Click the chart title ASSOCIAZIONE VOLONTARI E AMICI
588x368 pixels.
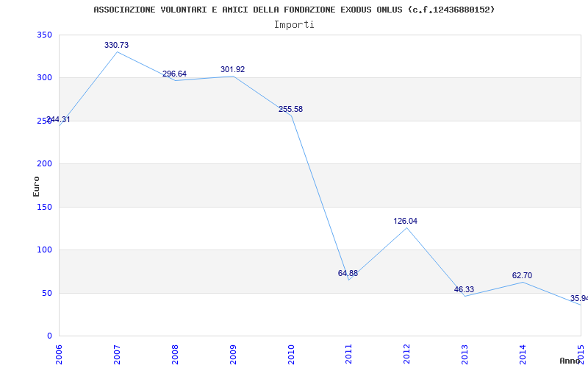pos(295,10)
